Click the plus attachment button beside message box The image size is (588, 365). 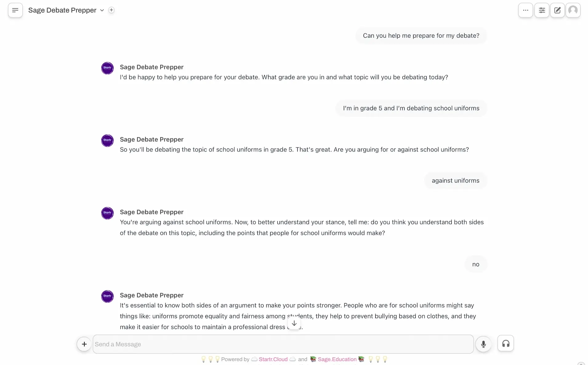pos(84,344)
